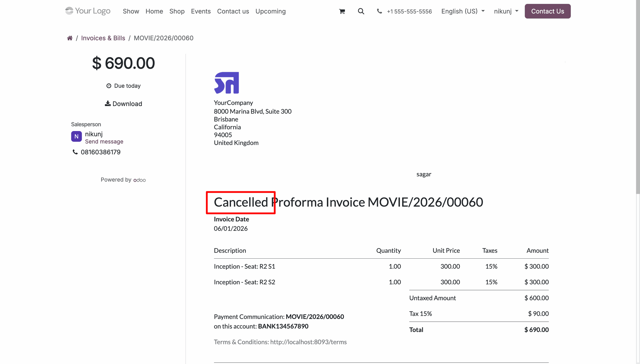Click the Terms & Conditions localhost URL
640x364 pixels.
[308, 342]
